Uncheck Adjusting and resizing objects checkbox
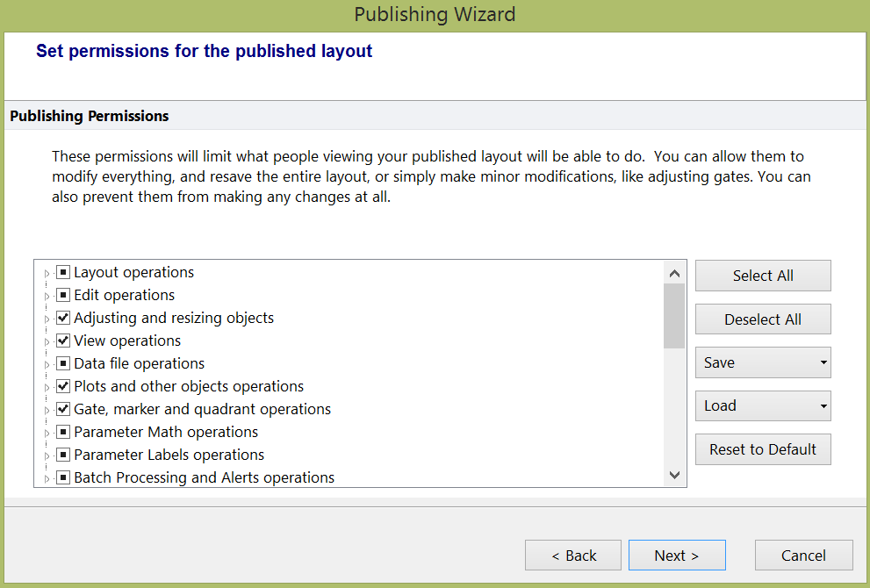Viewport: 870px width, 588px height. point(63,319)
